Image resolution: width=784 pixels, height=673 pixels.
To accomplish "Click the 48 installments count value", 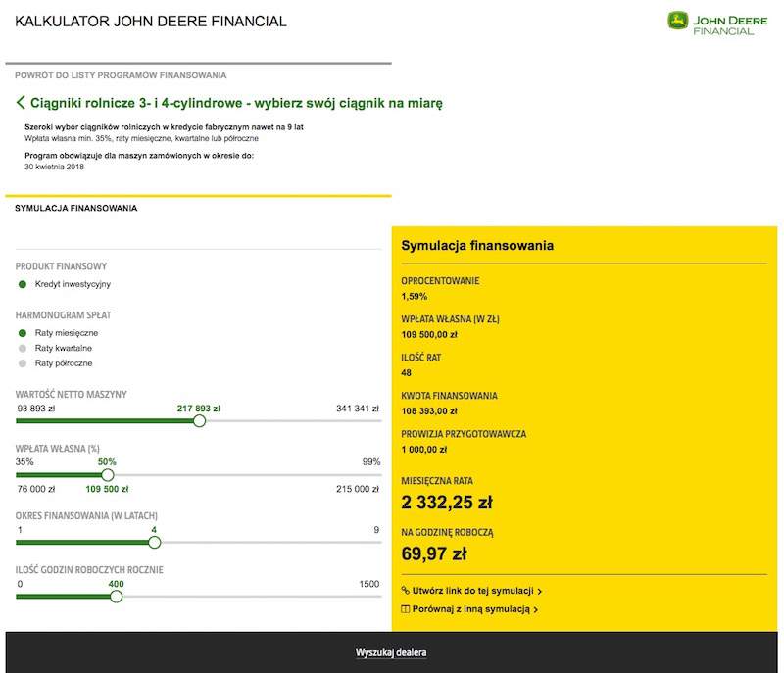I will (x=406, y=372).
